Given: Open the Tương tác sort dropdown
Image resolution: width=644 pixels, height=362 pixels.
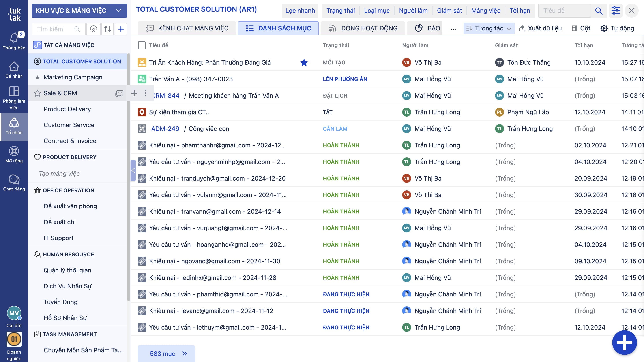Looking at the screenshot, I should pos(489,28).
